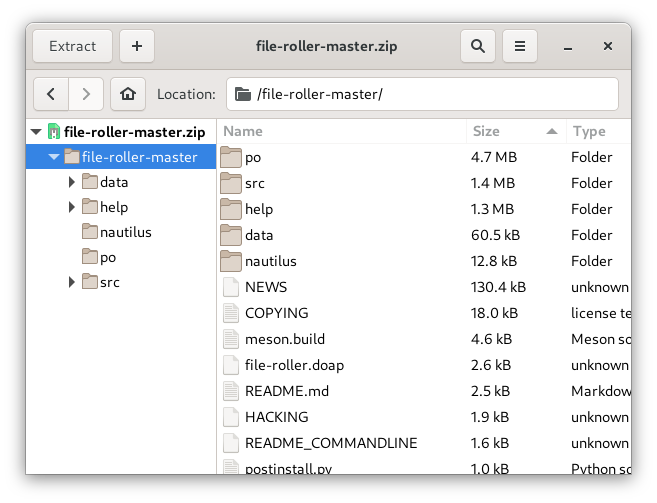
Task: Select the postinstall.py file row
Action: [424, 467]
